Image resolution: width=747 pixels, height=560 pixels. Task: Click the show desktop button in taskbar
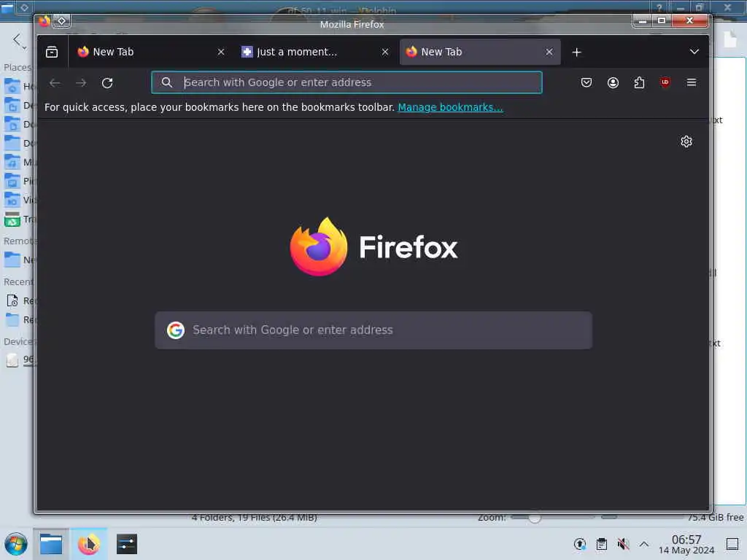coord(732,544)
